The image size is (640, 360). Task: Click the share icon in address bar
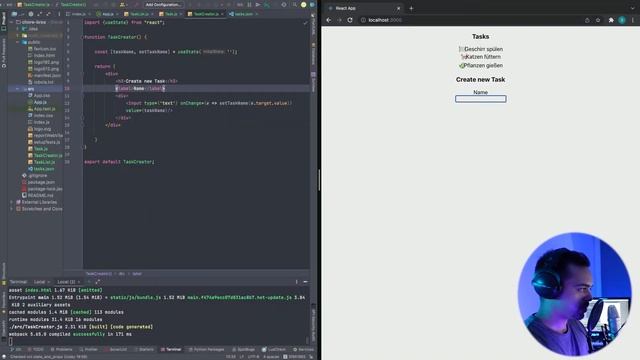(x=587, y=20)
